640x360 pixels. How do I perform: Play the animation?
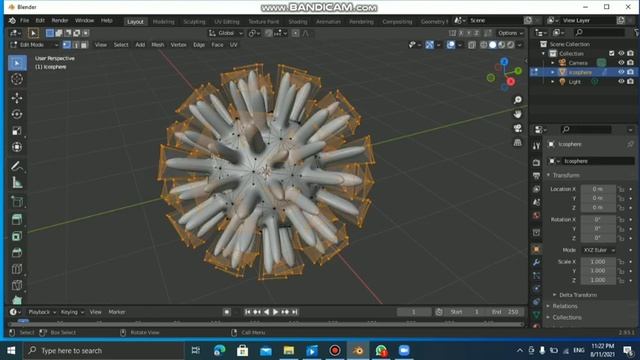click(x=276, y=312)
